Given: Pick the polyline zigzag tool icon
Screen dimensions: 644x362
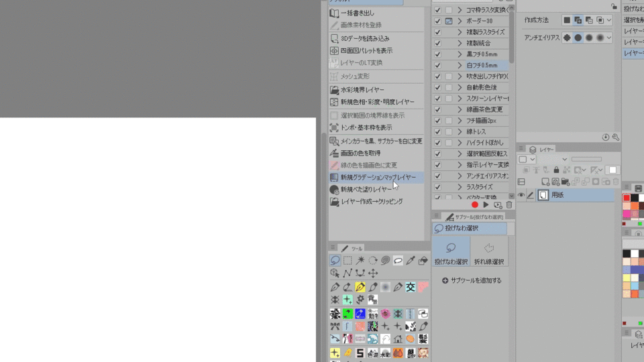Looking at the screenshot, I should (x=347, y=273).
